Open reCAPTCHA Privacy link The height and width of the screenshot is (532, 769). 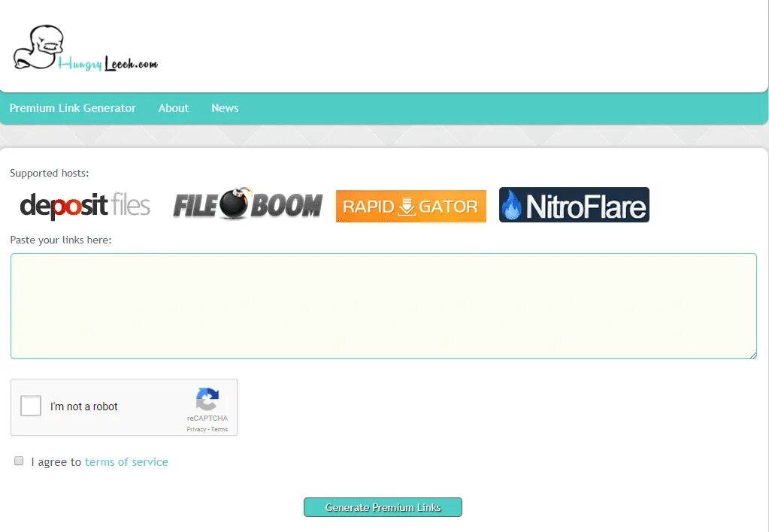click(x=196, y=429)
